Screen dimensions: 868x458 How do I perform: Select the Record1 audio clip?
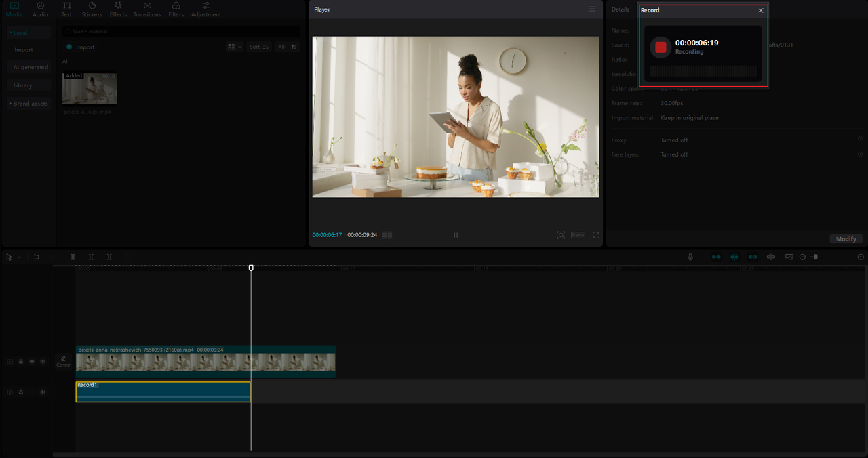coord(163,392)
